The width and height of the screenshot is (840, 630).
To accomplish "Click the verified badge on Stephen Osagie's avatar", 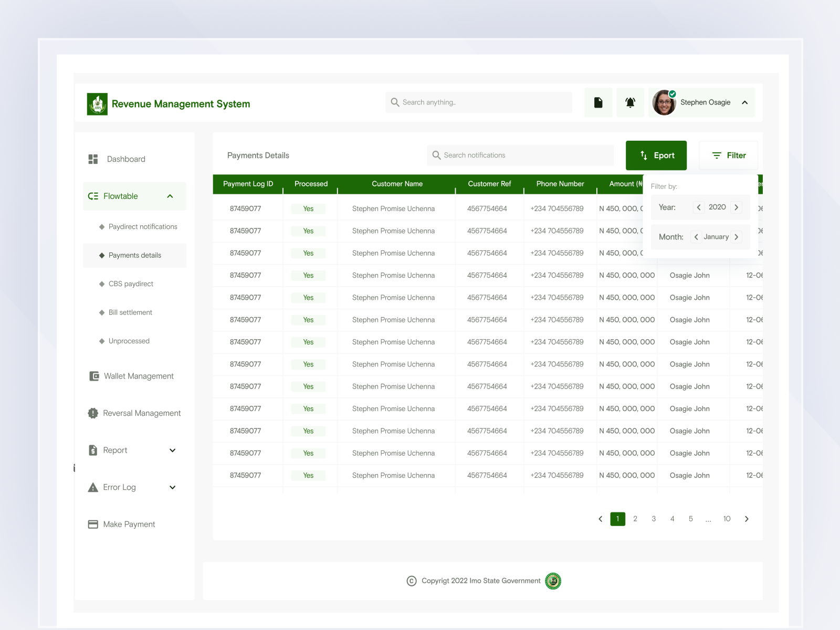I will tap(672, 93).
